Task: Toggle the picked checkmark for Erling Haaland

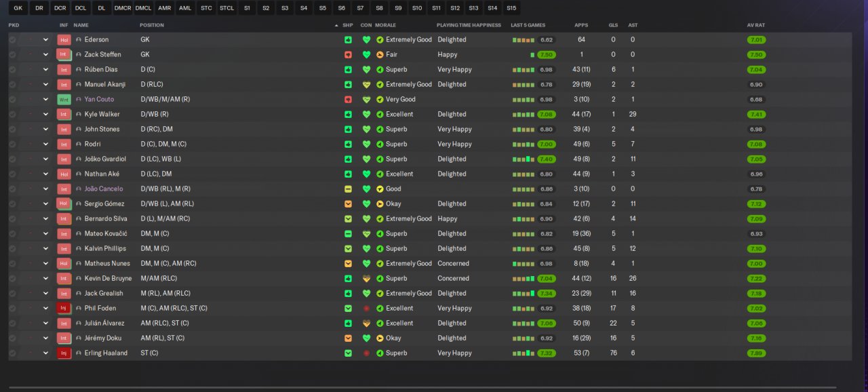Action: (x=12, y=353)
